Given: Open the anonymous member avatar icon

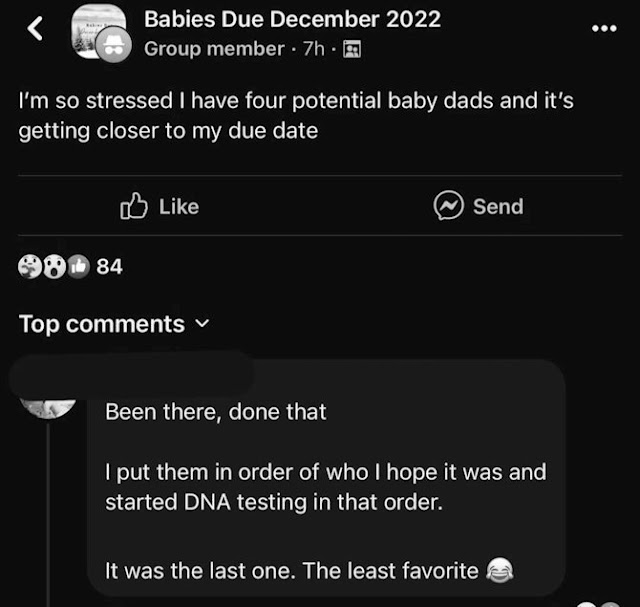Looking at the screenshot, I should click(113, 45).
